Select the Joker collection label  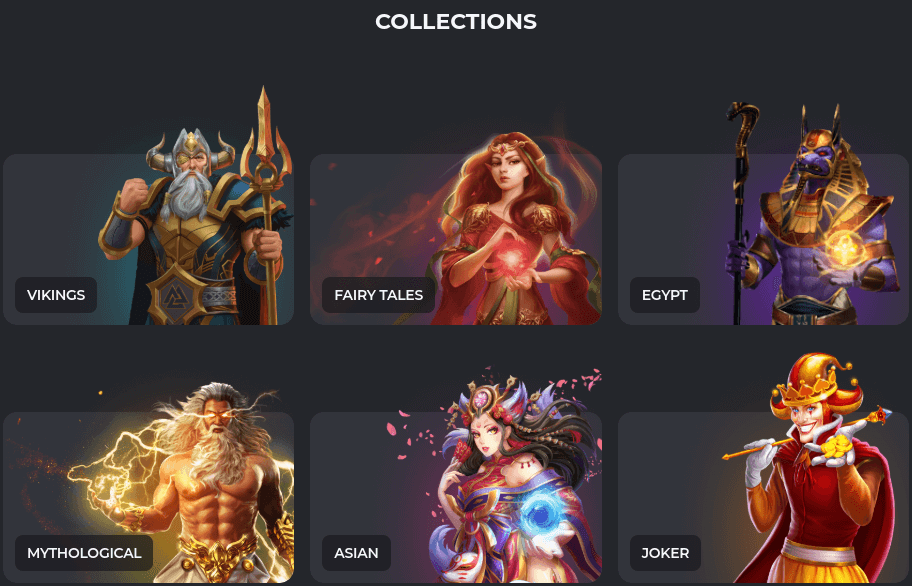(665, 553)
